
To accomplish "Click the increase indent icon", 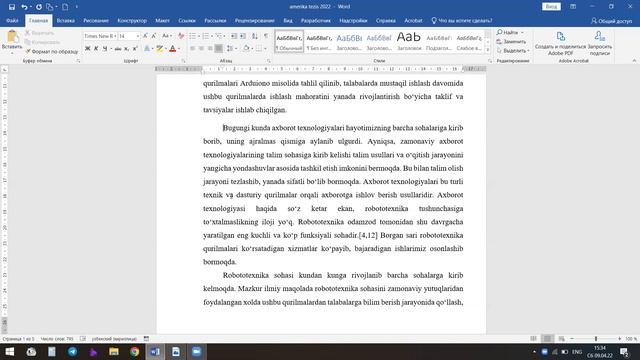I will [243, 36].
